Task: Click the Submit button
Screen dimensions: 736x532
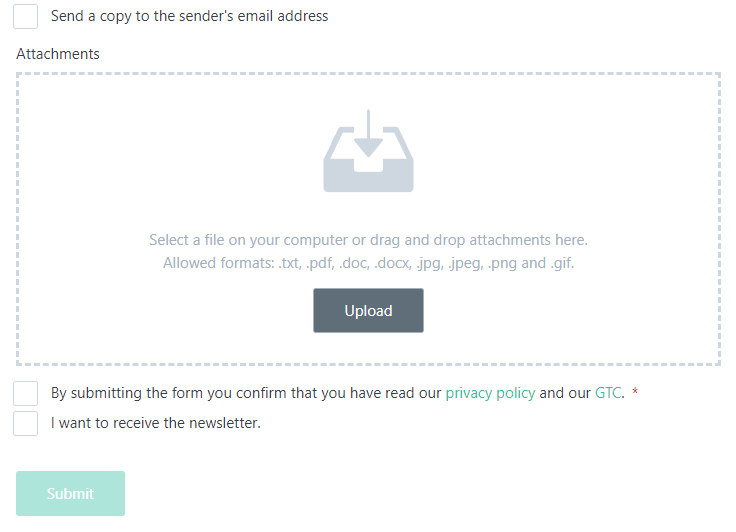Action: pyautogui.click(x=70, y=493)
